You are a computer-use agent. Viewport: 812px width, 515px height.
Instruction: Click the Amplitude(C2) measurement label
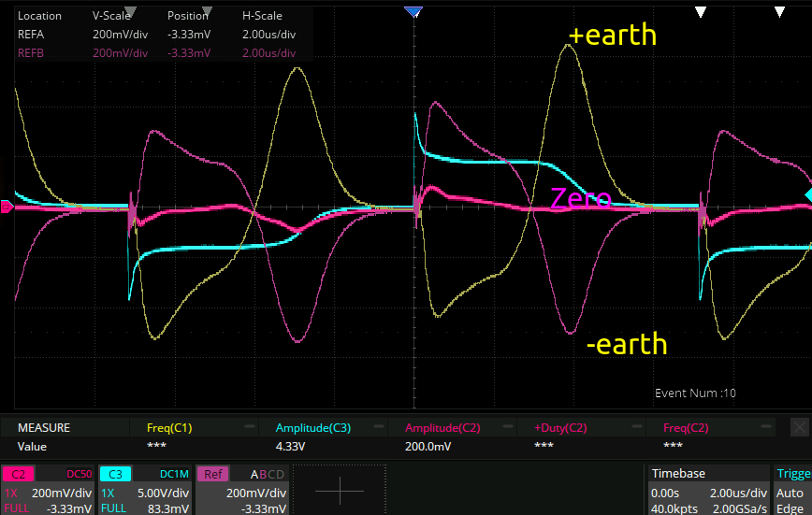coord(442,428)
